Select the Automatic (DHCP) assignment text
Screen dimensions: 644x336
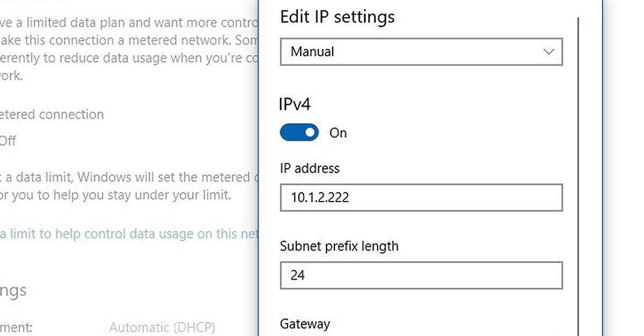point(162,327)
